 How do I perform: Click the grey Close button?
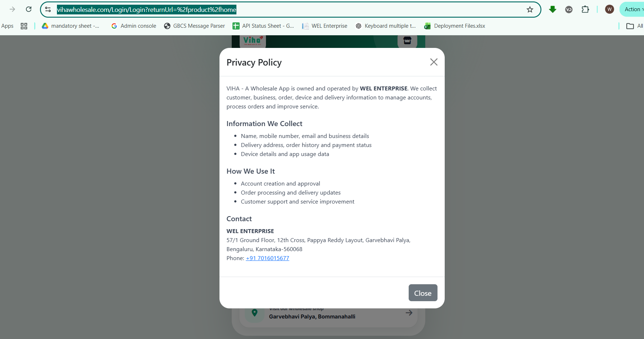click(x=423, y=293)
